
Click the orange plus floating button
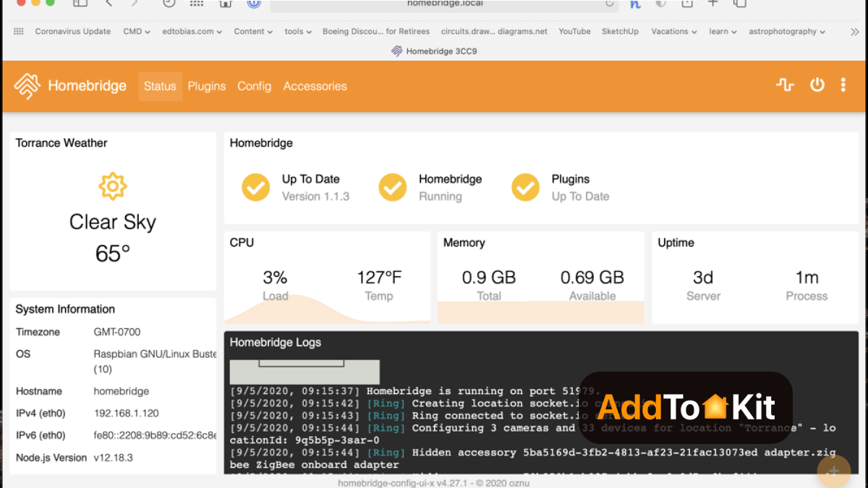coord(833,471)
